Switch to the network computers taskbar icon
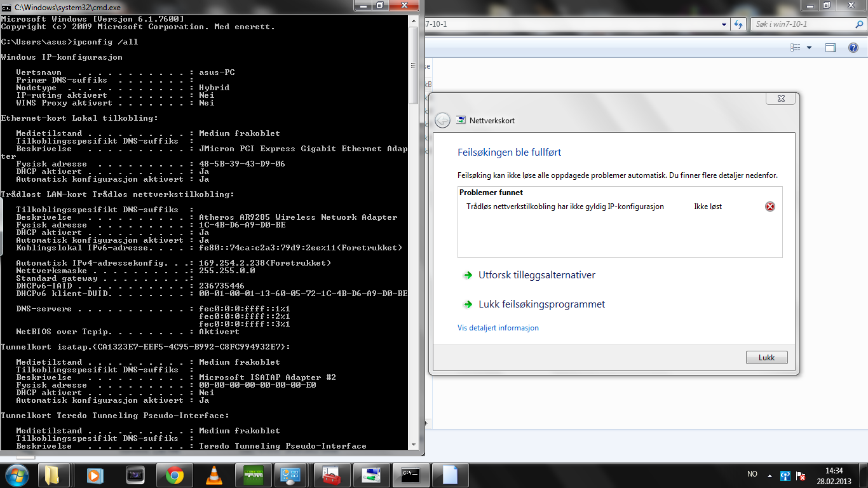Viewport: 868px width, 488px height. point(371,475)
